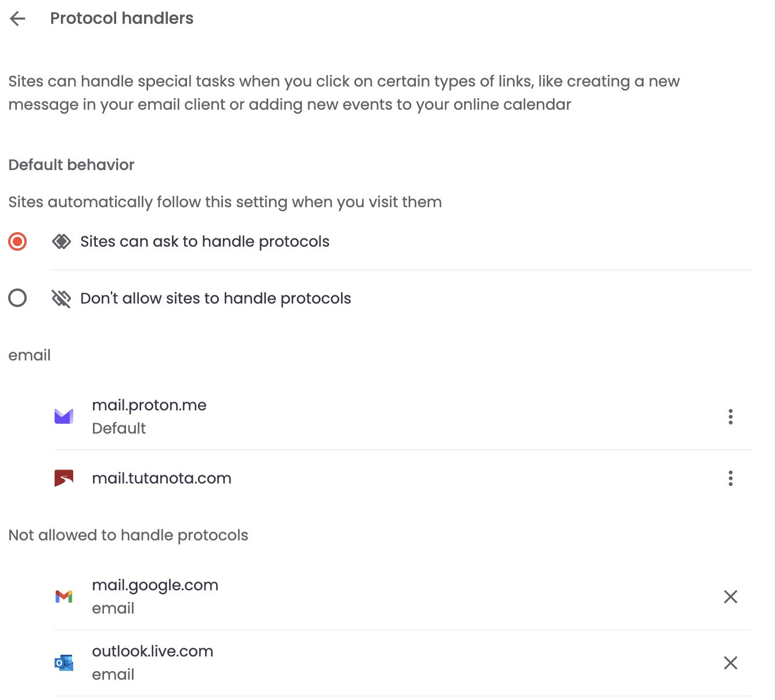Click the mail.proton.me entry text
This screenshot has height=700, width=776.
click(149, 405)
